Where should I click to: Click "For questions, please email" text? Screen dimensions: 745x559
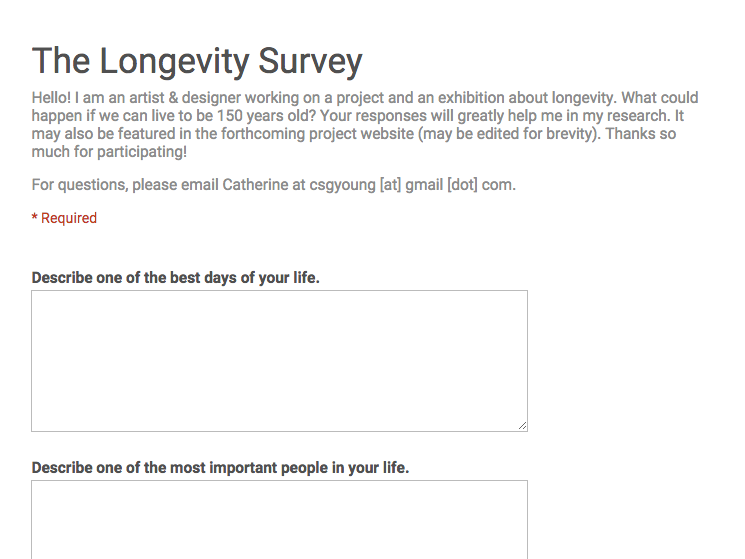[x=124, y=184]
